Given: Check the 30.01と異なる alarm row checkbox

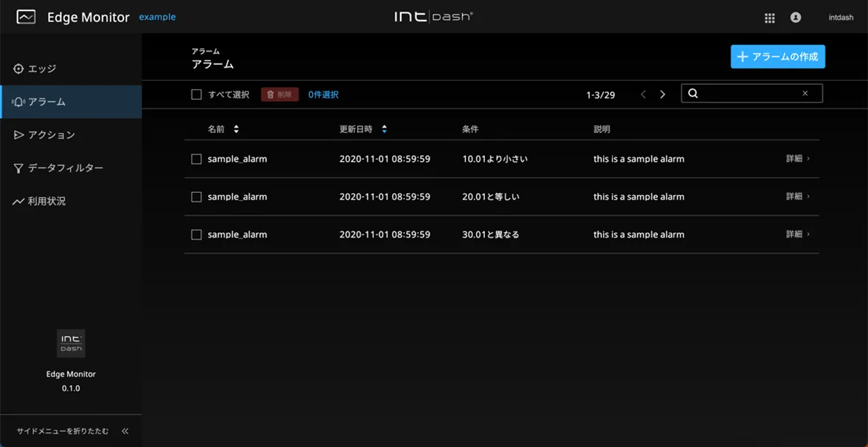Looking at the screenshot, I should coord(196,235).
